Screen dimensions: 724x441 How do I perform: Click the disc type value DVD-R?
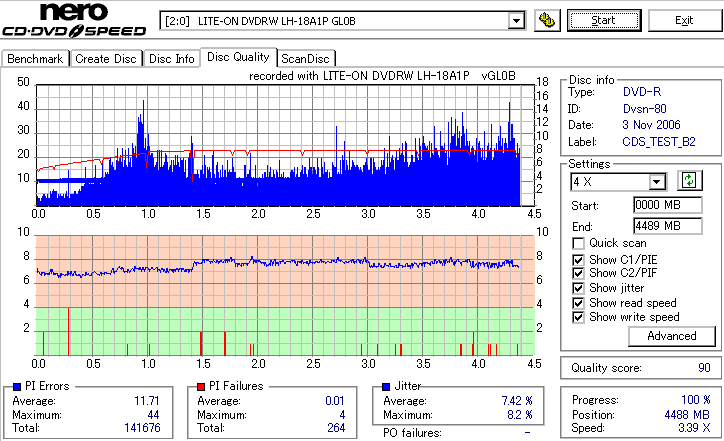642,92
